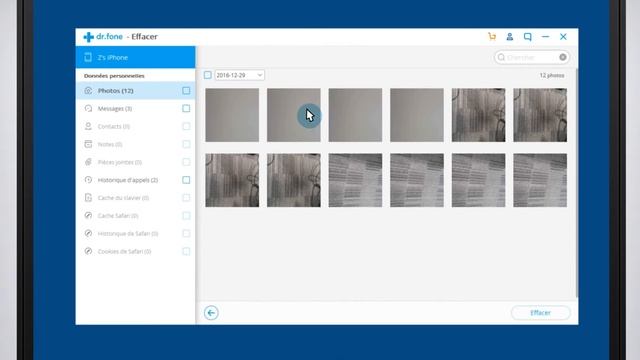Image resolution: width=640 pixels, height=360 pixels.
Task: Click the iPhone device icon
Action: [88, 57]
